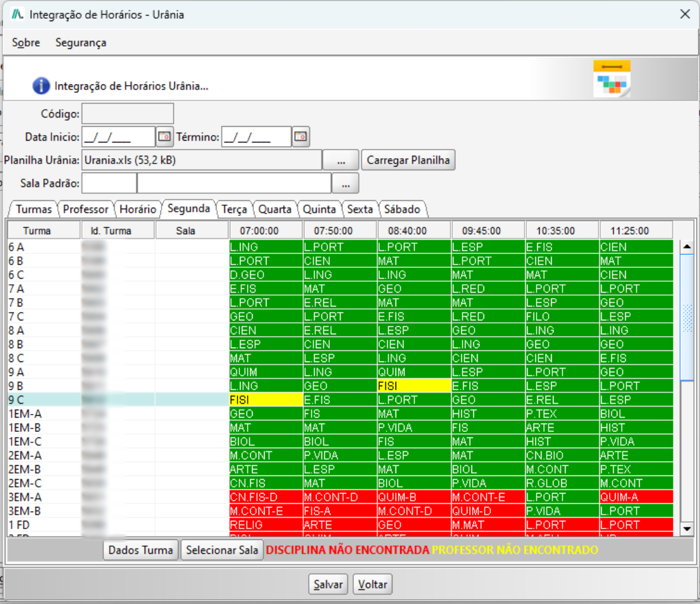Image resolution: width=700 pixels, height=604 pixels.
Task: Select the Segunda tab
Action: [189, 208]
